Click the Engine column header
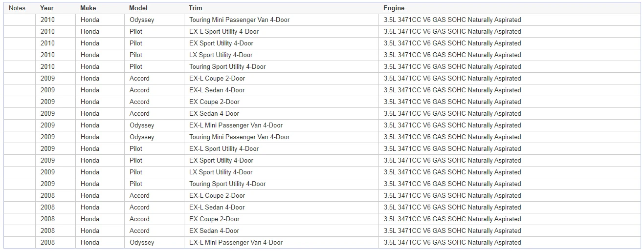 click(x=394, y=8)
